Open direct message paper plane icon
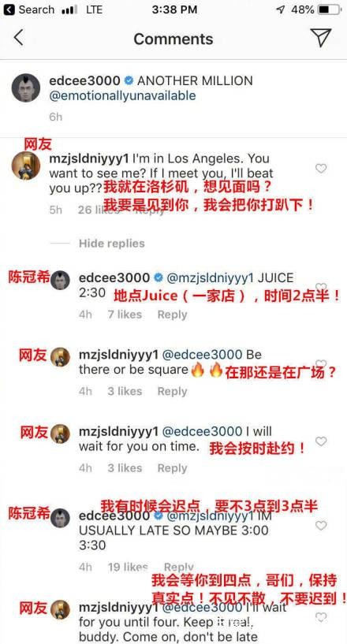The height and width of the screenshot is (644, 347). (321, 38)
